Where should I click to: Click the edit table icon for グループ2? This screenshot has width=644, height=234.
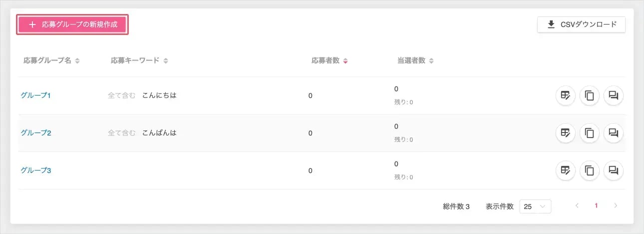565,133
